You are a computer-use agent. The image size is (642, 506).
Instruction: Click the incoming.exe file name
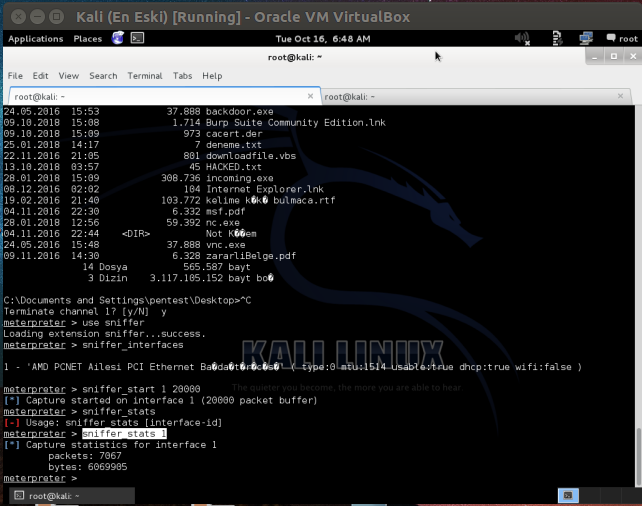tap(240, 178)
